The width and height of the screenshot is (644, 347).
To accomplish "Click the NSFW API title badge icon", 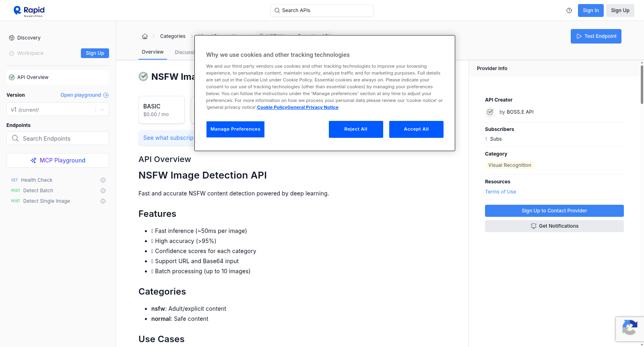I will 143,77.
